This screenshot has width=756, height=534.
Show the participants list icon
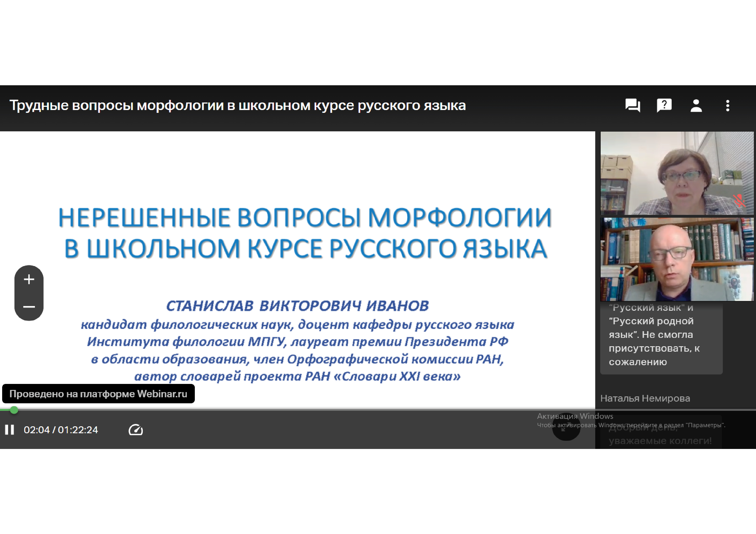(696, 106)
